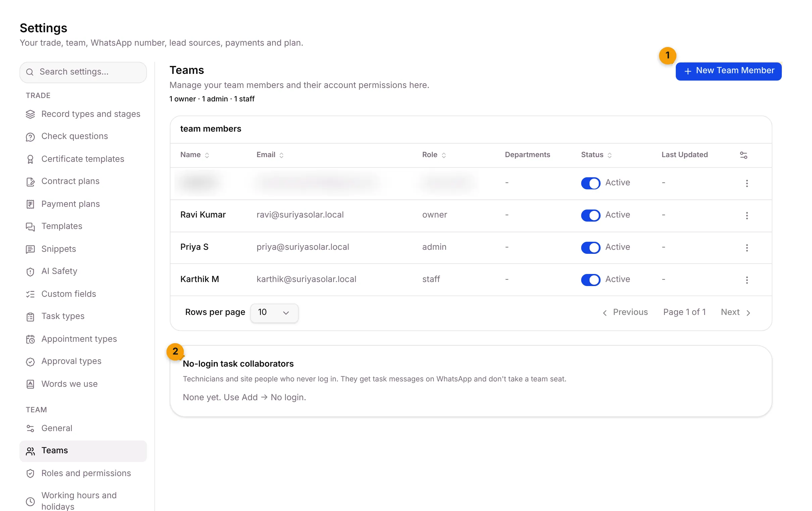Screen dimensions: 812x511
Task: Click the karthik@suriyasolar.local email cell
Action: pyautogui.click(x=306, y=279)
